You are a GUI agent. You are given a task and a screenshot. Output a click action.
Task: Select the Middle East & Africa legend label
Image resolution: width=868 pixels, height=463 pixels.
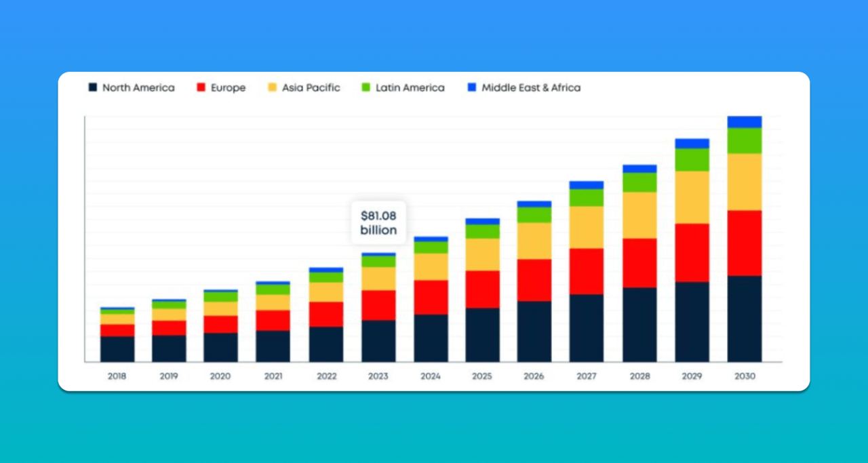531,87
